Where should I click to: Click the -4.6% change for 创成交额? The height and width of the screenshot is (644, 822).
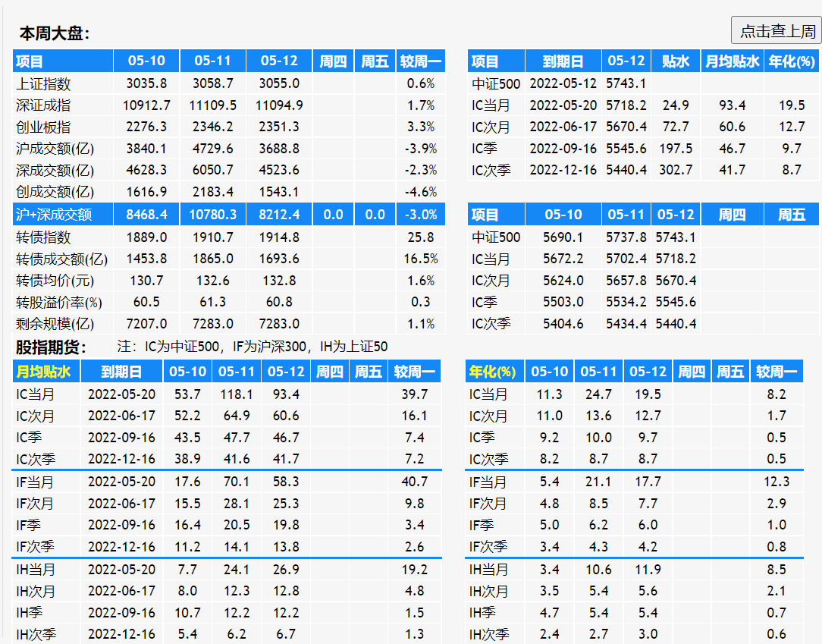pyautogui.click(x=421, y=192)
